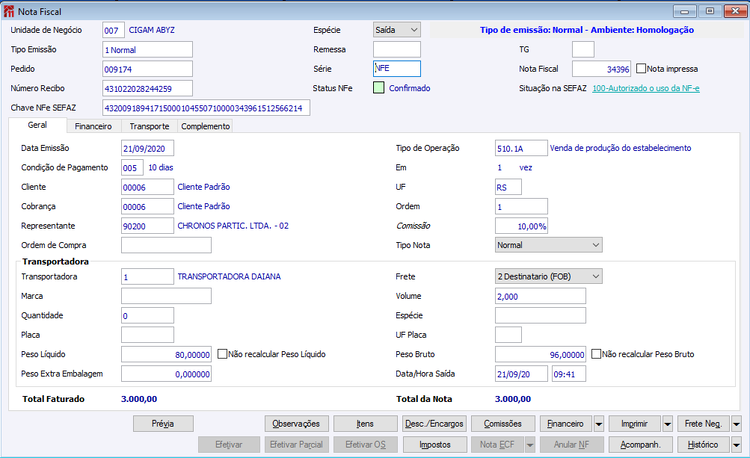This screenshot has width=750, height=458.
Task: Click the Acompanh. button
Action: pyautogui.click(x=640, y=445)
